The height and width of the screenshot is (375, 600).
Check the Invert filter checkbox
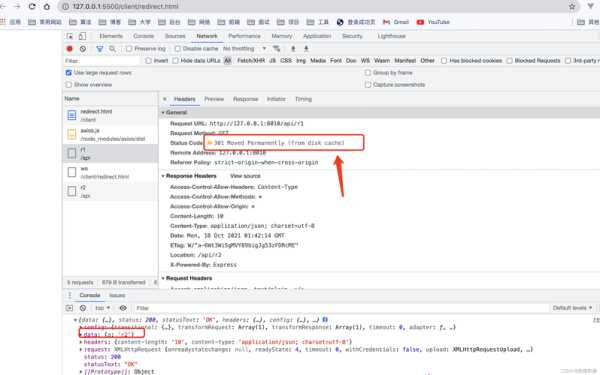point(148,61)
